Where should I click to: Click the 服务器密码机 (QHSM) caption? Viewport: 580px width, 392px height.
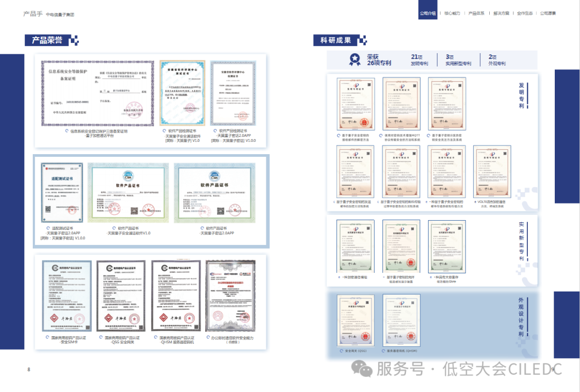click(400, 351)
